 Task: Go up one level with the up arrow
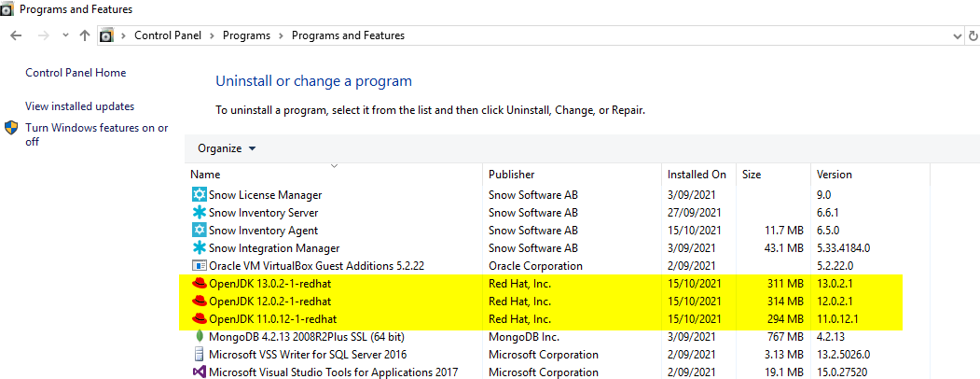85,35
